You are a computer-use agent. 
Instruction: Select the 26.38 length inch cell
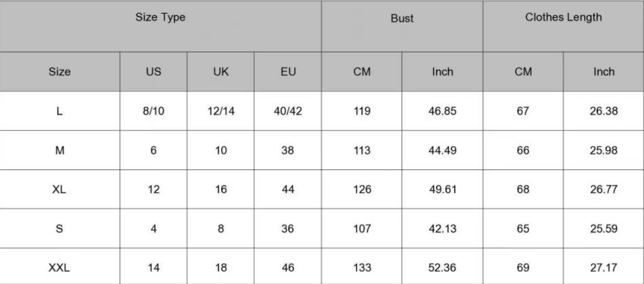click(x=603, y=111)
